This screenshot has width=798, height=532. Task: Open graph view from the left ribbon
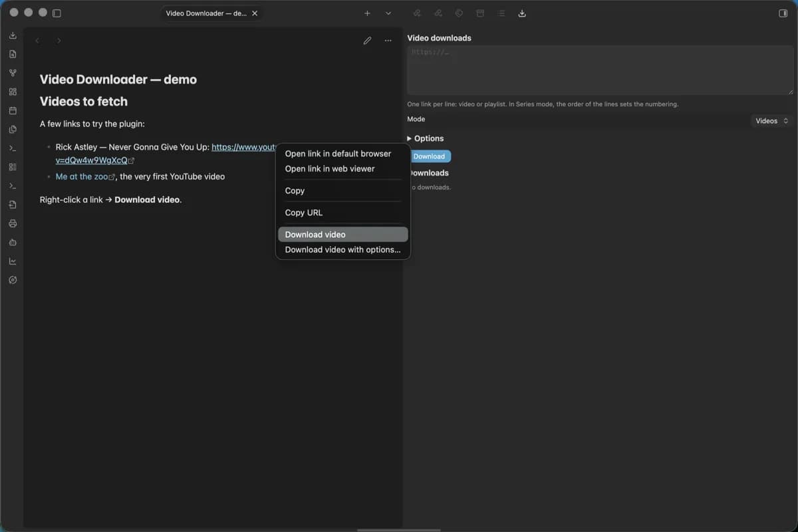pos(13,73)
